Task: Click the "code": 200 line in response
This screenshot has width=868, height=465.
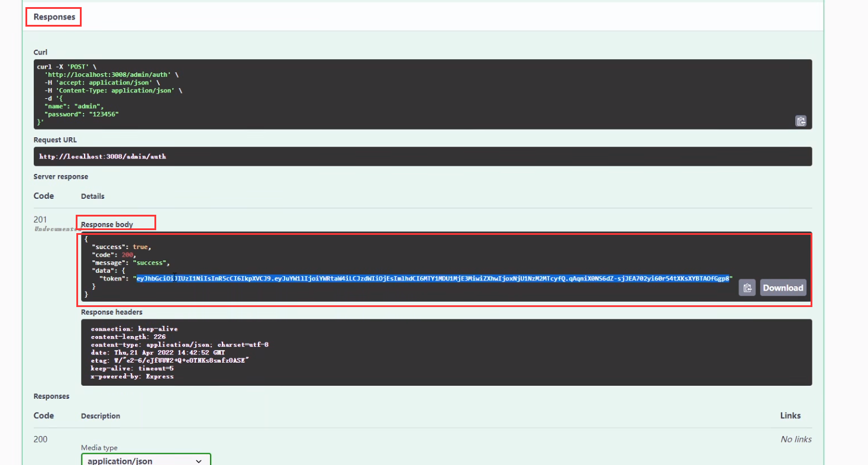Action: 114,254
